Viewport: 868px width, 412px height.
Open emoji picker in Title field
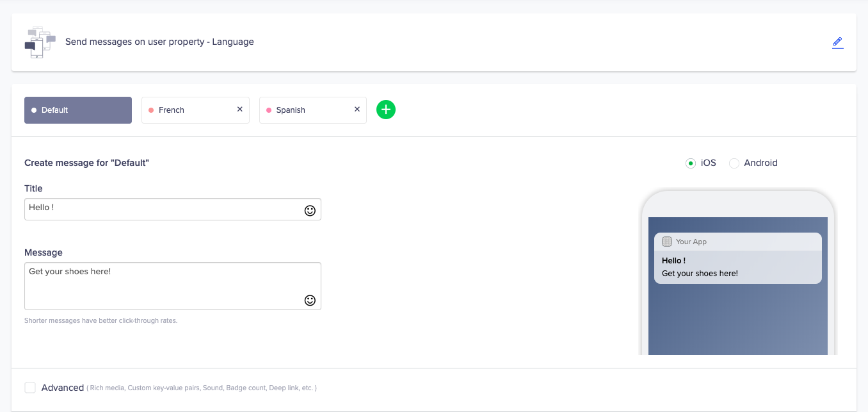tap(310, 210)
